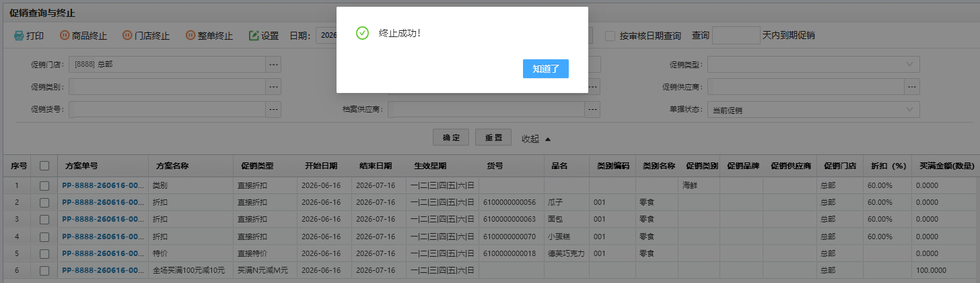Toggle the select-all header checkbox
The image size is (980, 283).
(x=44, y=166)
